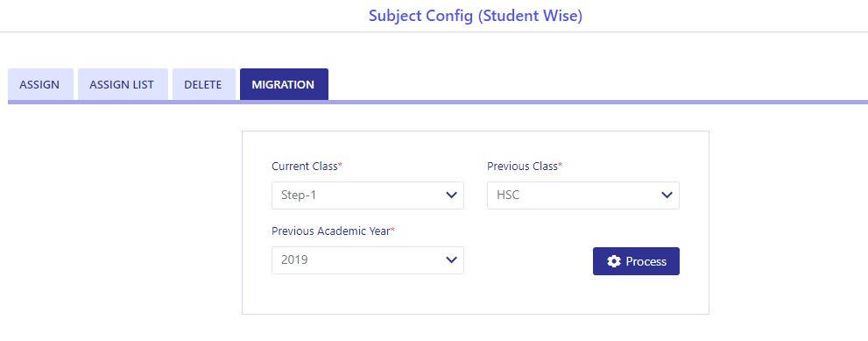Click the gear icon on Process button

[613, 261]
